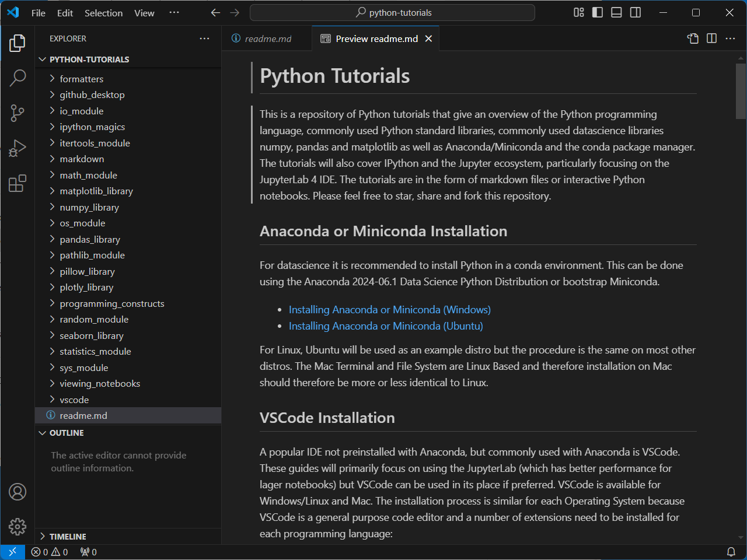Image resolution: width=747 pixels, height=560 pixels.
Task: Follow Installing Anaconda or Miniconda (Ubuntu) link
Action: [386, 326]
